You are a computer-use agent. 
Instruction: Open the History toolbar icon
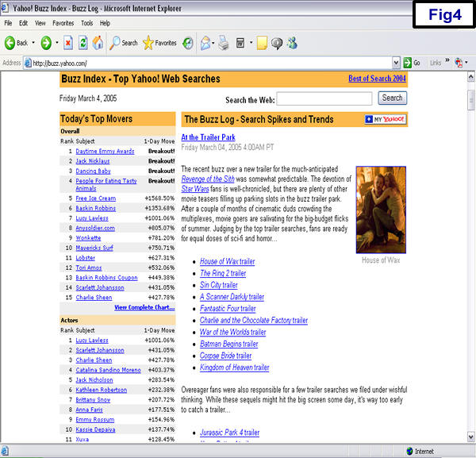pos(188,43)
